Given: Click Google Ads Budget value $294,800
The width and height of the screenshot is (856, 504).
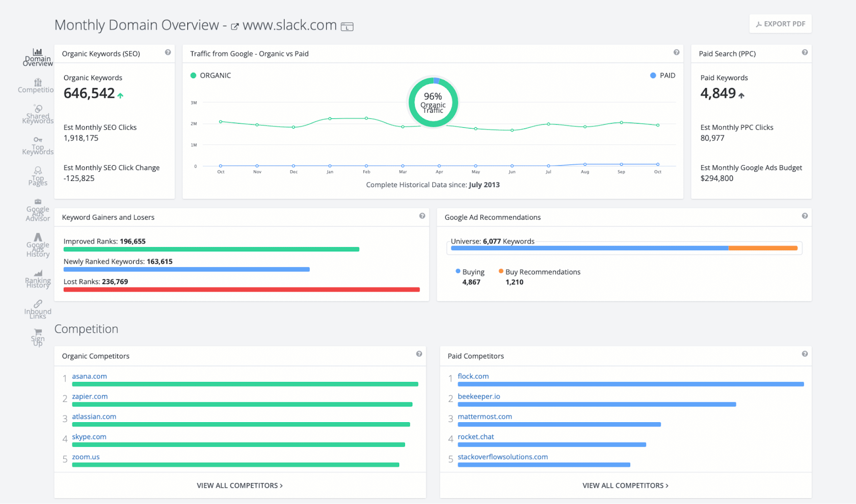Looking at the screenshot, I should click(717, 179).
